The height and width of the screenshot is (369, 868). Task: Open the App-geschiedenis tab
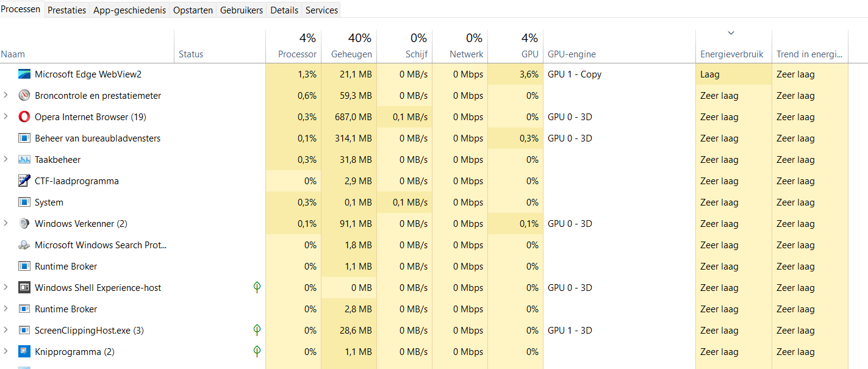tap(129, 10)
